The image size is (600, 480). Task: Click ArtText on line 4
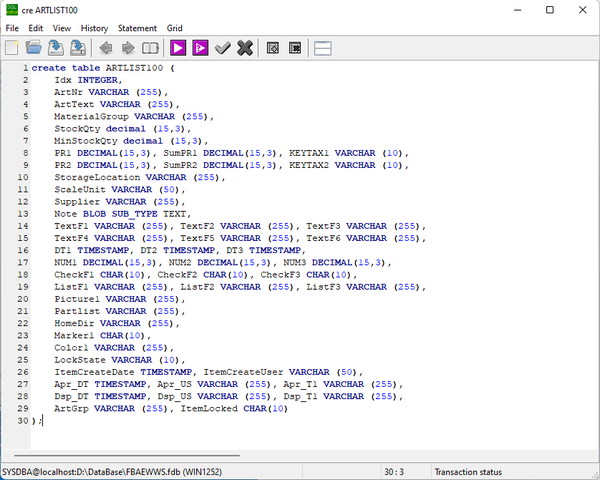(x=74, y=104)
